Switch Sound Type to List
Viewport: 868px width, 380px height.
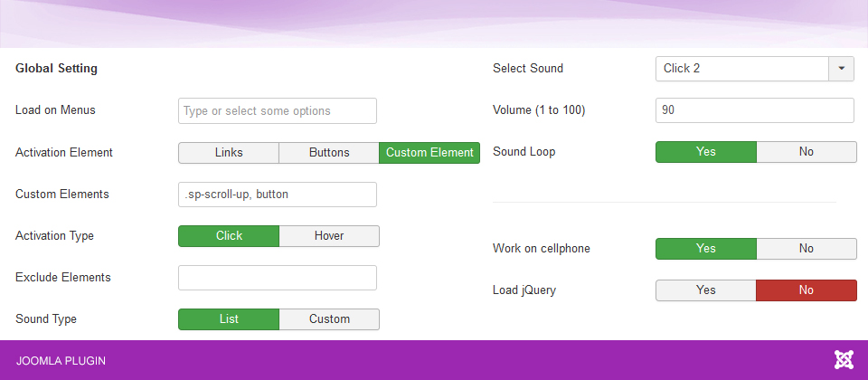[x=229, y=319]
